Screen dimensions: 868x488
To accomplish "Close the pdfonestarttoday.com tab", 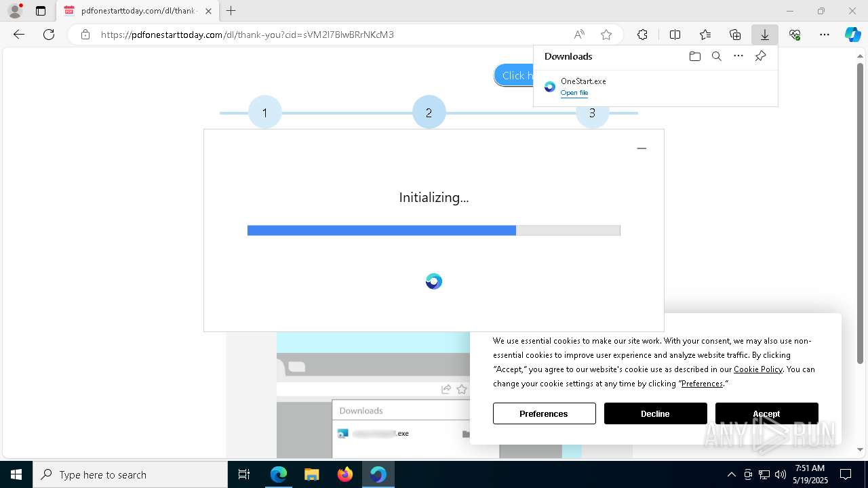I will coord(208,11).
